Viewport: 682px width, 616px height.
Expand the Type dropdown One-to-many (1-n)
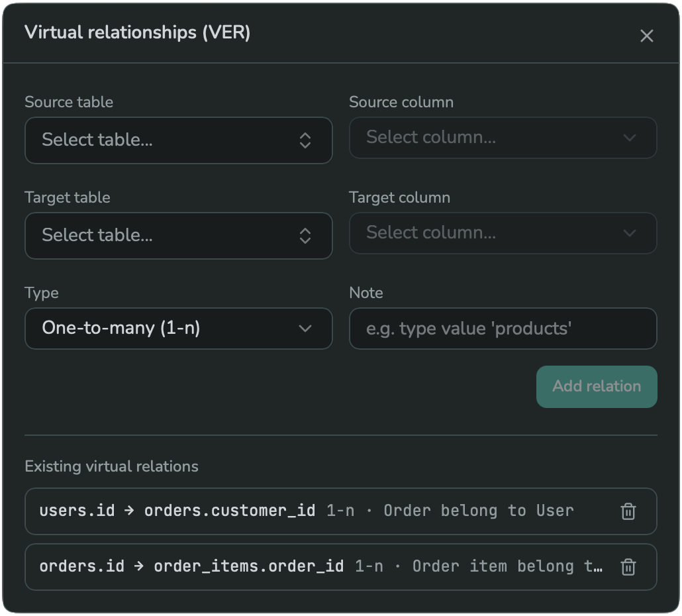pyautogui.click(x=178, y=329)
